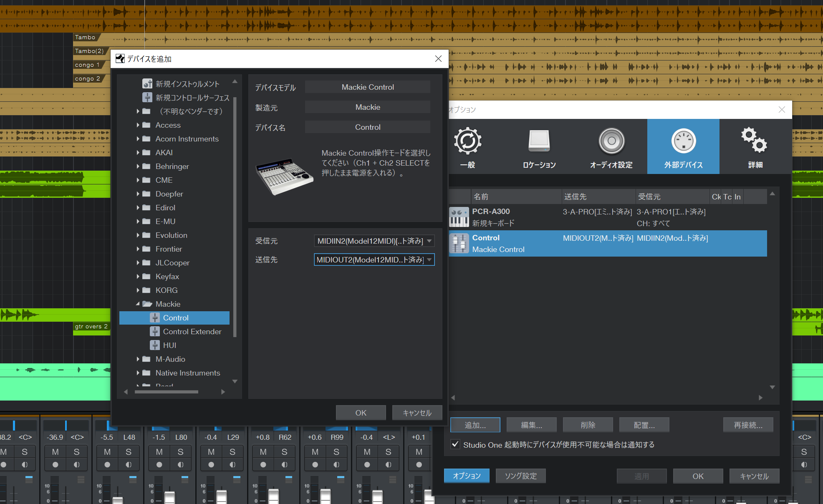Solo the channel with pan L29

232,452
